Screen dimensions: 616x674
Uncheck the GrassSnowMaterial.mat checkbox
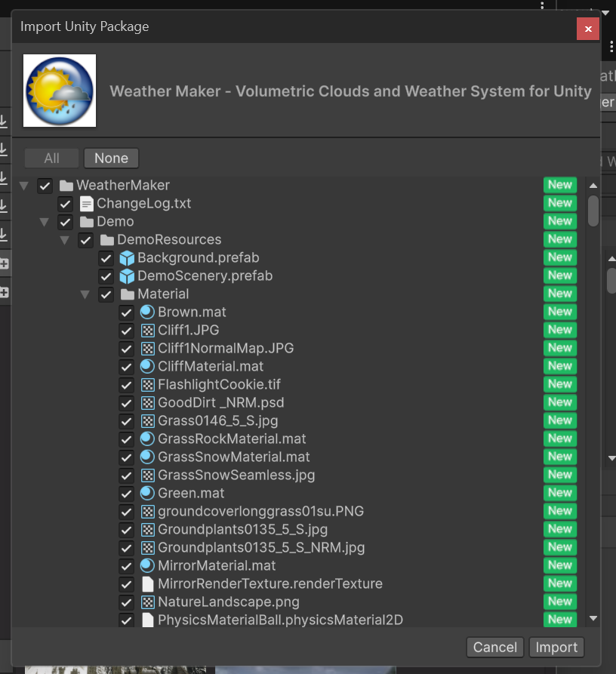pyautogui.click(x=126, y=457)
